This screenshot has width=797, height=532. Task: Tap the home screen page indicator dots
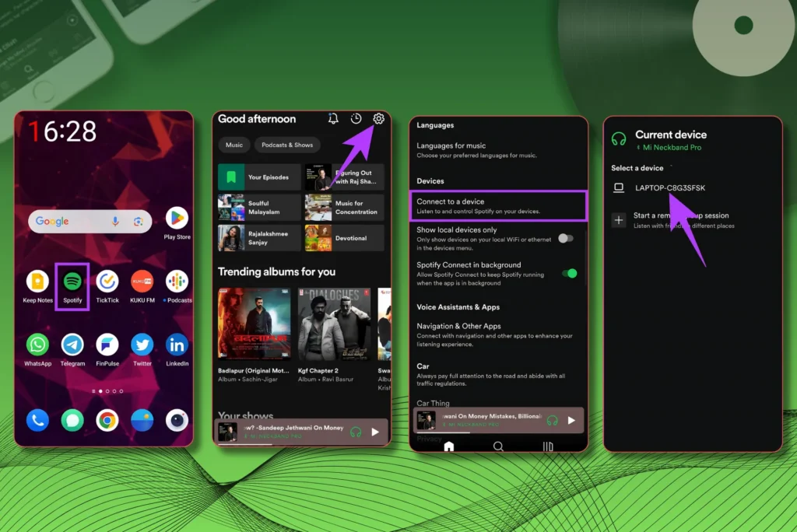107,391
